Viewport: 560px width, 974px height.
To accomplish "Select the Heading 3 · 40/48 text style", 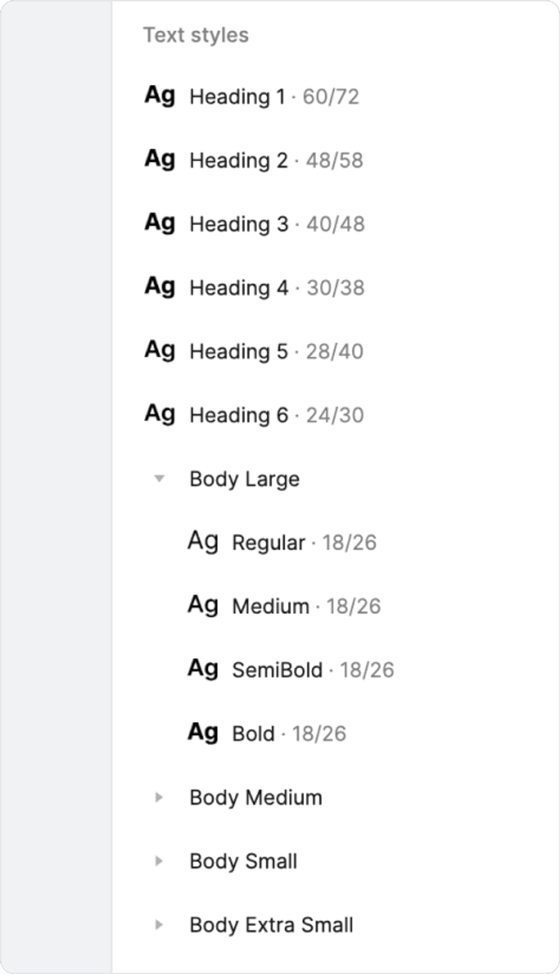I will (x=277, y=224).
